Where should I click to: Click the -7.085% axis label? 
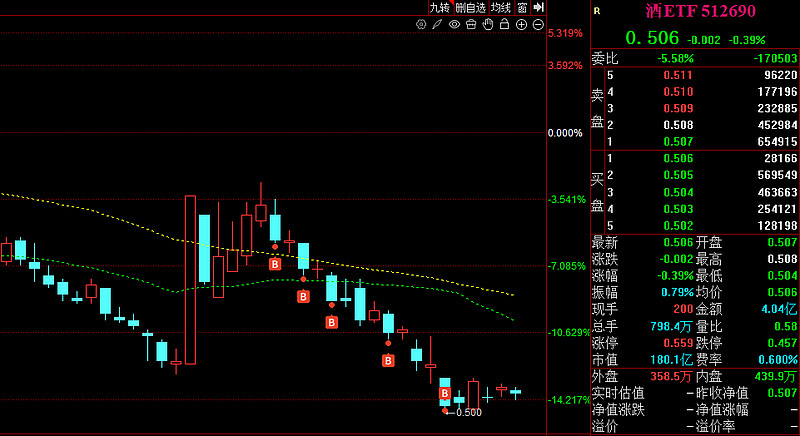pos(567,266)
